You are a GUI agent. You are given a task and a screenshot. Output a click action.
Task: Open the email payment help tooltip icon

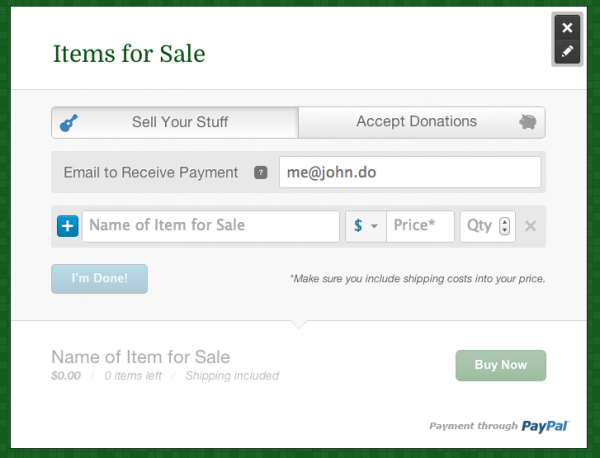click(261, 173)
